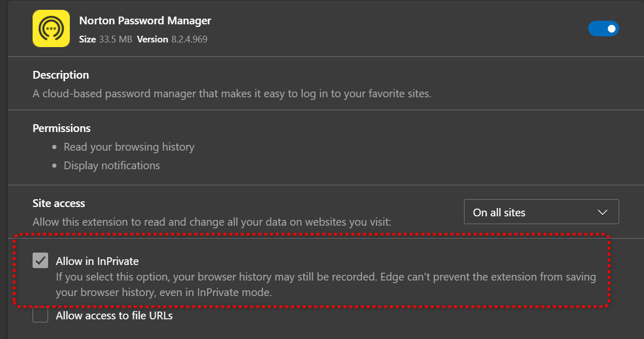Select the Site access heading
Viewport: 644px width, 339px height.
coord(58,203)
